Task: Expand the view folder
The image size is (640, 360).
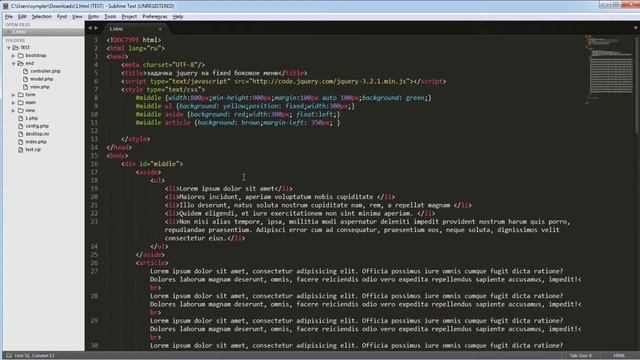Action: click(13, 111)
